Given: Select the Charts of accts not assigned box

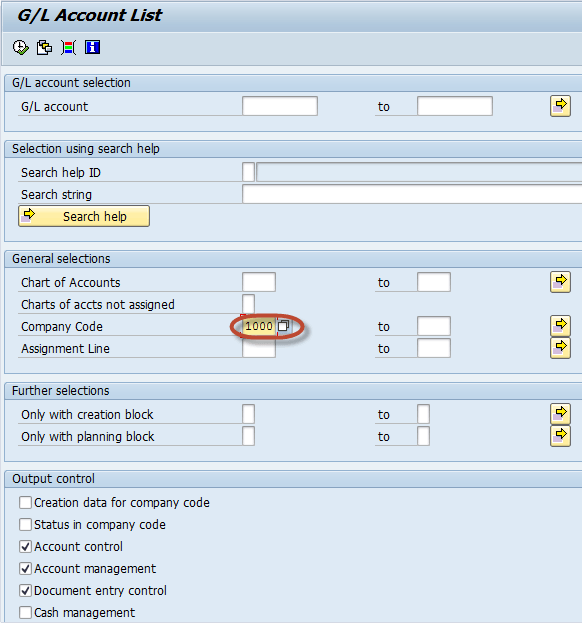Looking at the screenshot, I should pyautogui.click(x=248, y=304).
